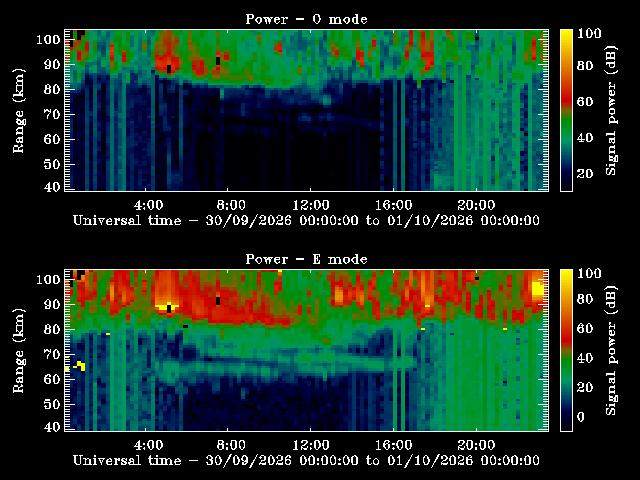This screenshot has width=640, height=480.
Task: Click the Universal time caption below E mode plot
Action: pos(306,460)
